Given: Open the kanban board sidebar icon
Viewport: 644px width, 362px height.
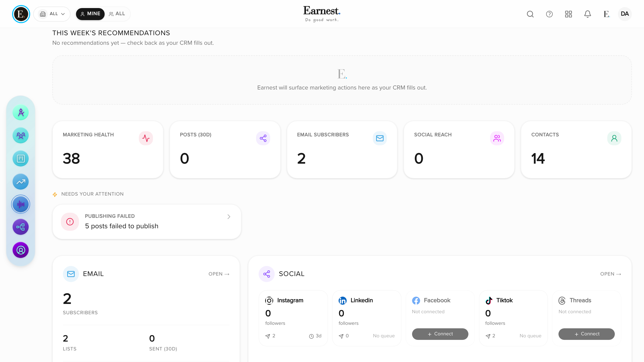Looking at the screenshot, I should [x=21, y=159].
